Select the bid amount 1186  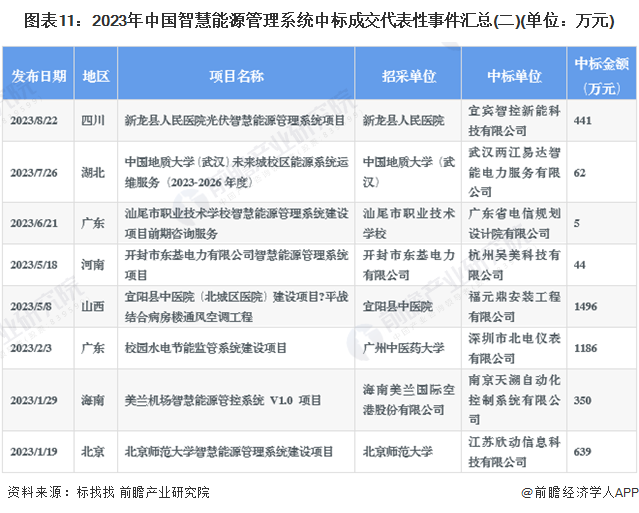[x=586, y=348]
